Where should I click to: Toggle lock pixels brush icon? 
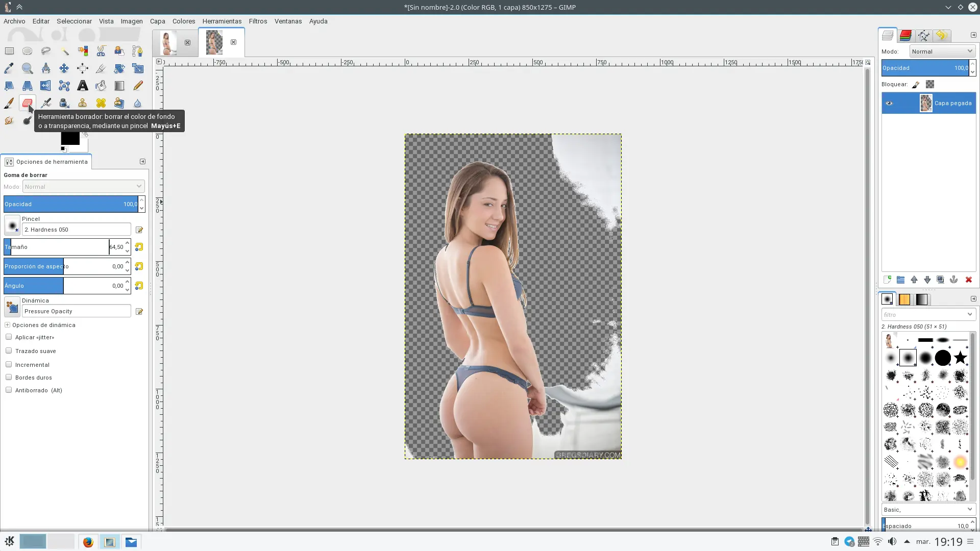(x=916, y=85)
